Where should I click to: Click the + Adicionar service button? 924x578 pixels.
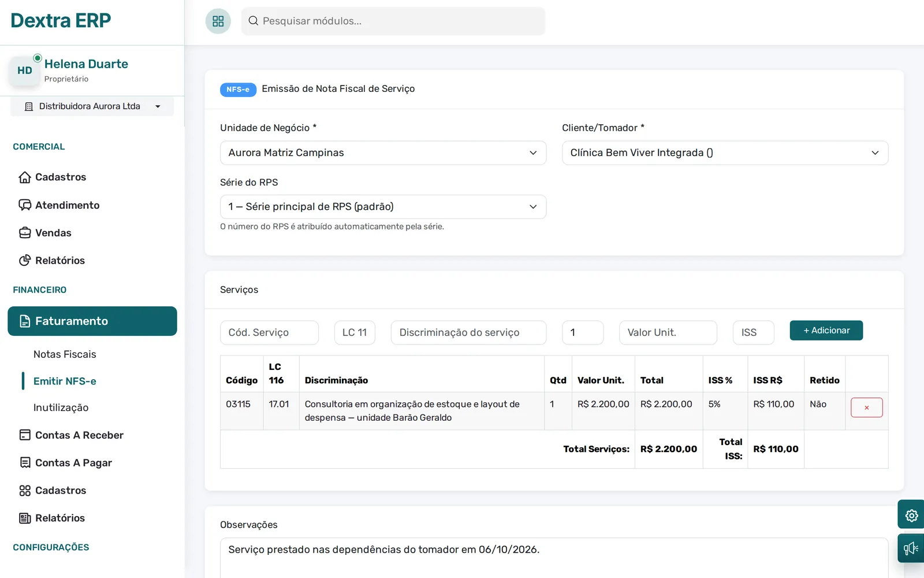(826, 331)
